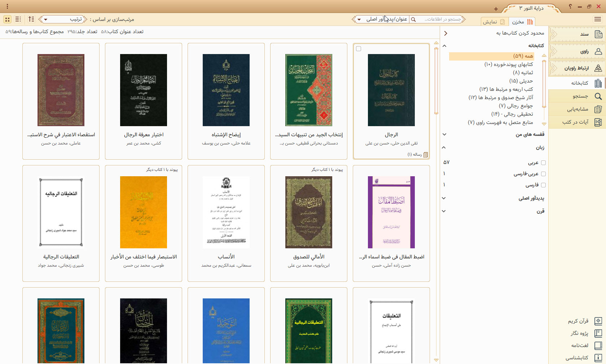Expand the پدیدآور اصلی section
This screenshot has height=364, width=606.
(444, 198)
